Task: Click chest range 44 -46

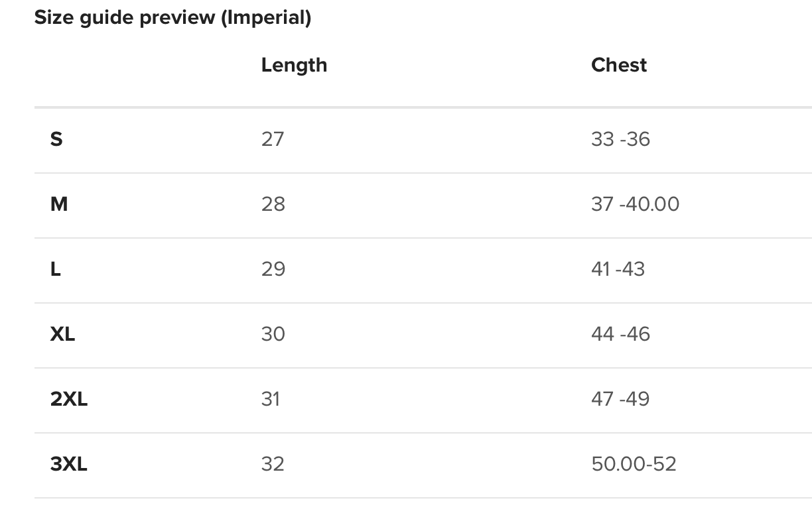Action: pyautogui.click(x=621, y=334)
